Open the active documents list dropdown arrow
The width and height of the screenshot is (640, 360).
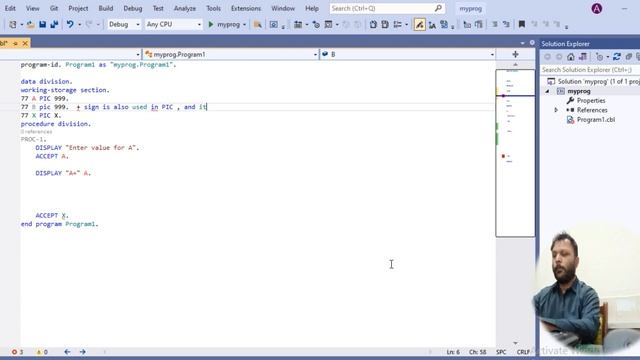522,43
